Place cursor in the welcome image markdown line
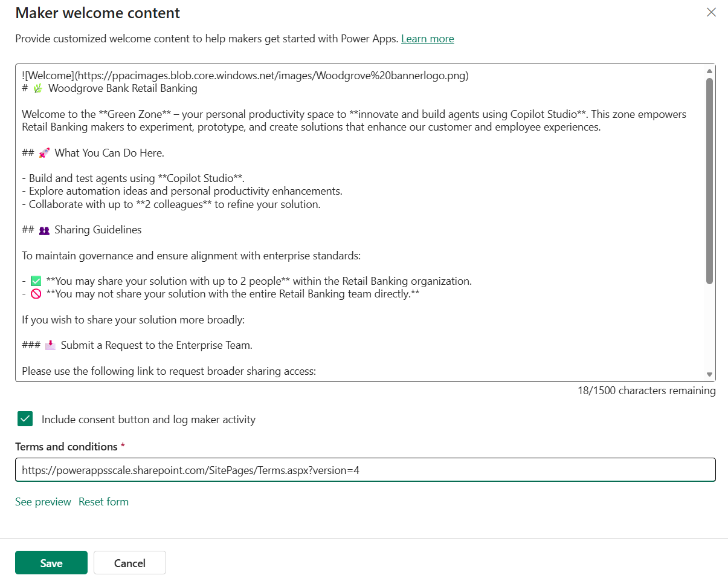The width and height of the screenshot is (728, 581). point(245,76)
